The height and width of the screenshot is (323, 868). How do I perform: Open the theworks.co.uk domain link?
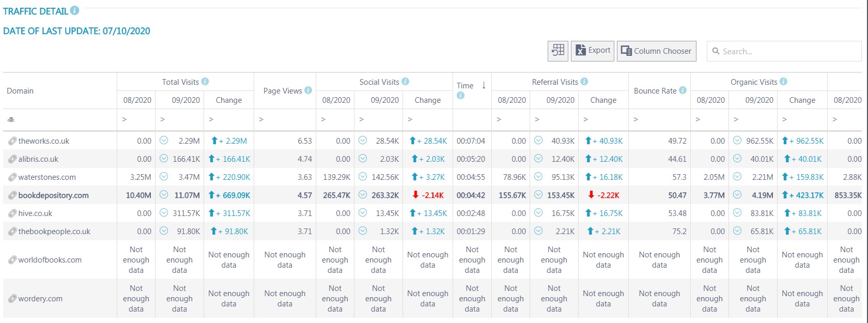tap(44, 141)
